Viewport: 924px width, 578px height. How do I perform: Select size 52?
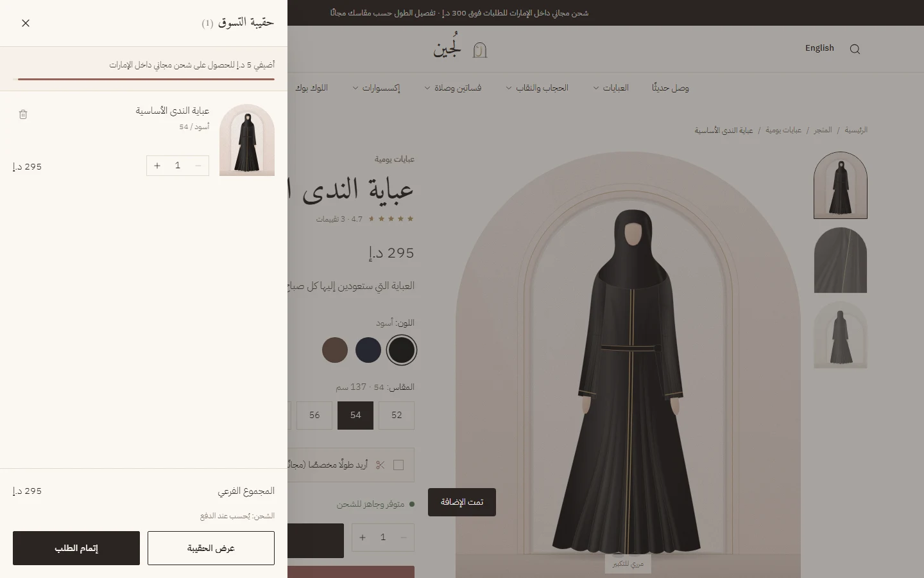tap(397, 416)
